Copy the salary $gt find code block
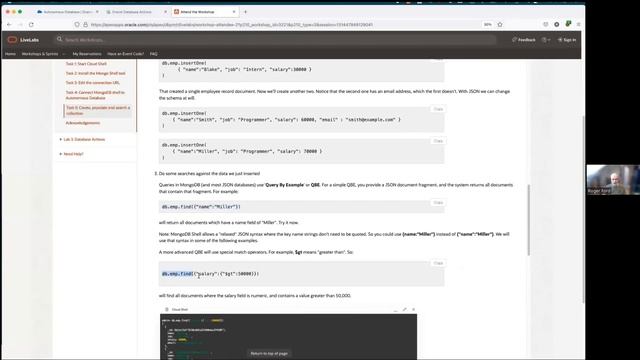 (438, 263)
